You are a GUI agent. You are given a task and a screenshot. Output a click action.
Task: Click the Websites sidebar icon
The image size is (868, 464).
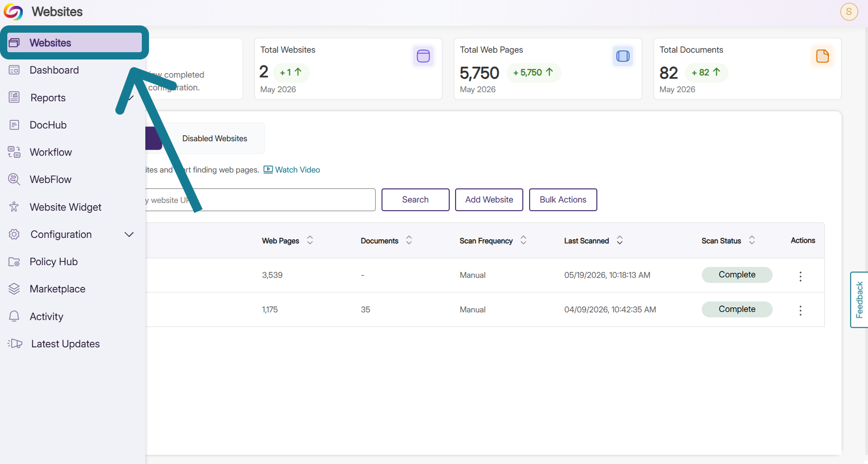click(x=14, y=43)
